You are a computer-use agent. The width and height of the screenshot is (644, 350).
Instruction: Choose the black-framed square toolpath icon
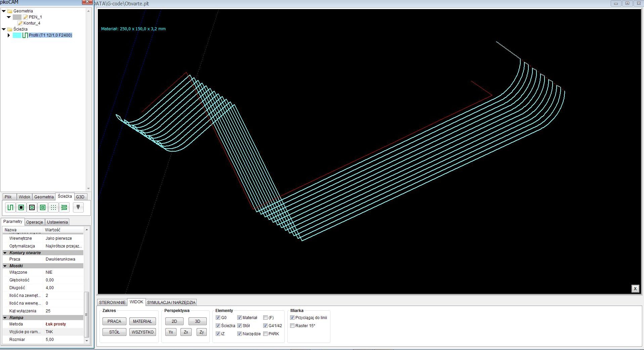[x=32, y=207]
